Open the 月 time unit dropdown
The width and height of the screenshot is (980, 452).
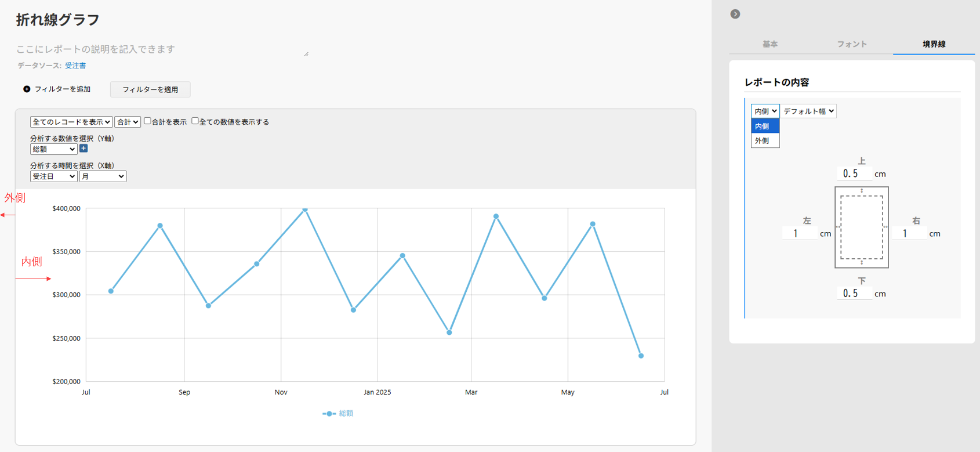point(103,176)
